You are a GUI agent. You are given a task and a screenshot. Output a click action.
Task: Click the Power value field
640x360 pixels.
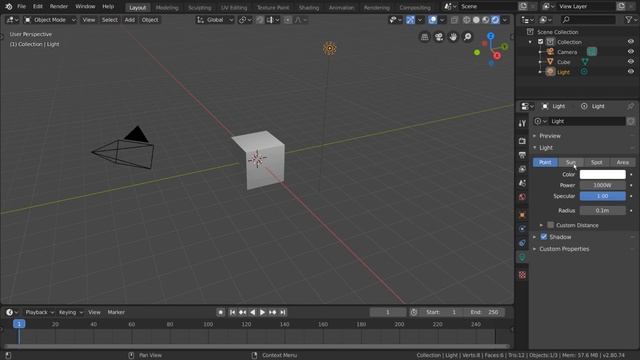point(602,185)
